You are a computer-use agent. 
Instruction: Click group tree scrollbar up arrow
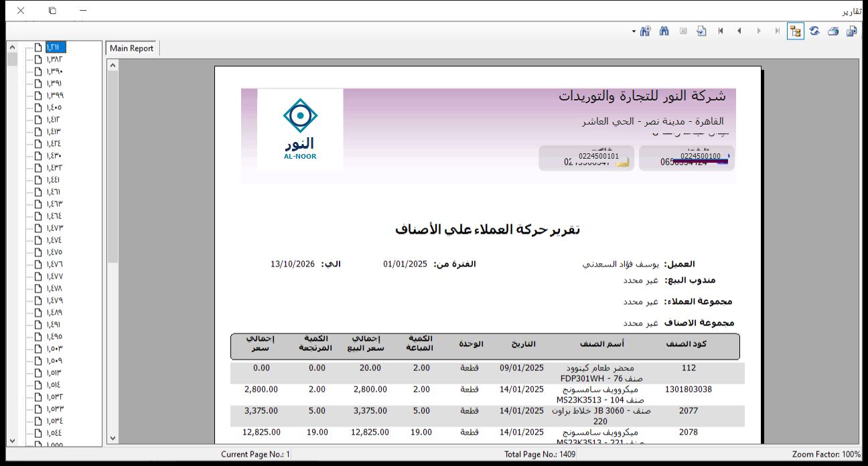click(11, 48)
